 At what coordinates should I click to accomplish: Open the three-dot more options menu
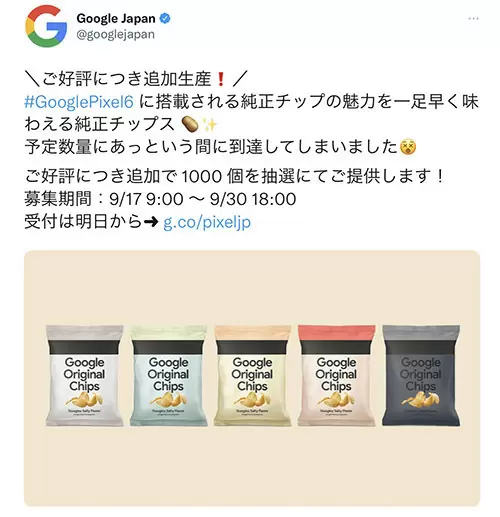pos(473,19)
